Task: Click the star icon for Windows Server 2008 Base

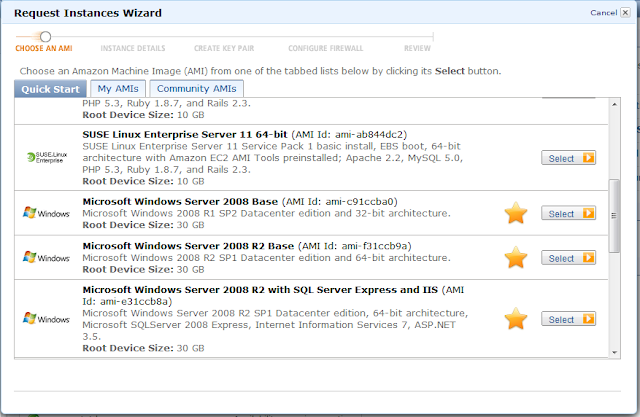Action: click(x=516, y=213)
